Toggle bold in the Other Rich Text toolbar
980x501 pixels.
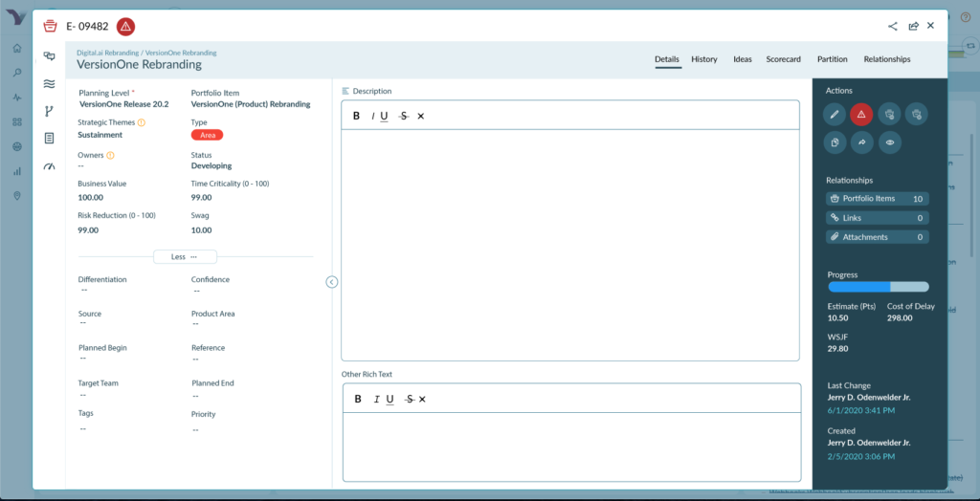[x=358, y=400]
